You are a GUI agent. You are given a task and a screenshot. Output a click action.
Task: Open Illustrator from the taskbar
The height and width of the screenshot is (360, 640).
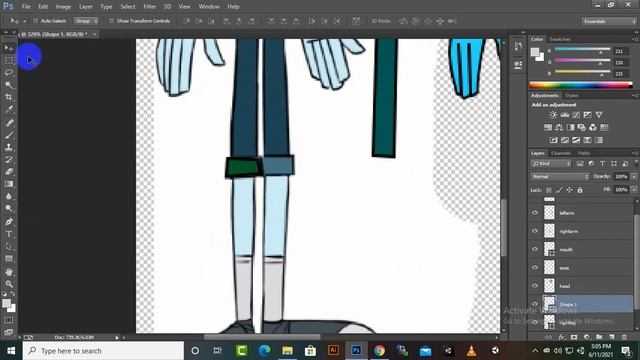coord(333,351)
